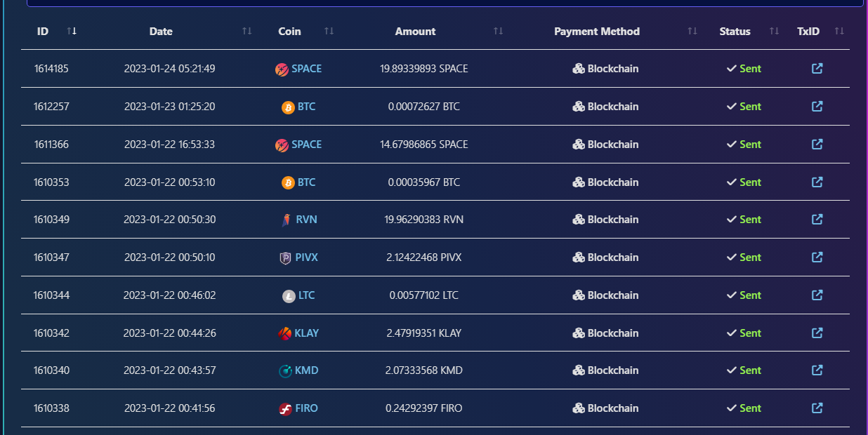The width and height of the screenshot is (868, 435).
Task: Click the Litecoin coin icon
Action: pos(289,296)
